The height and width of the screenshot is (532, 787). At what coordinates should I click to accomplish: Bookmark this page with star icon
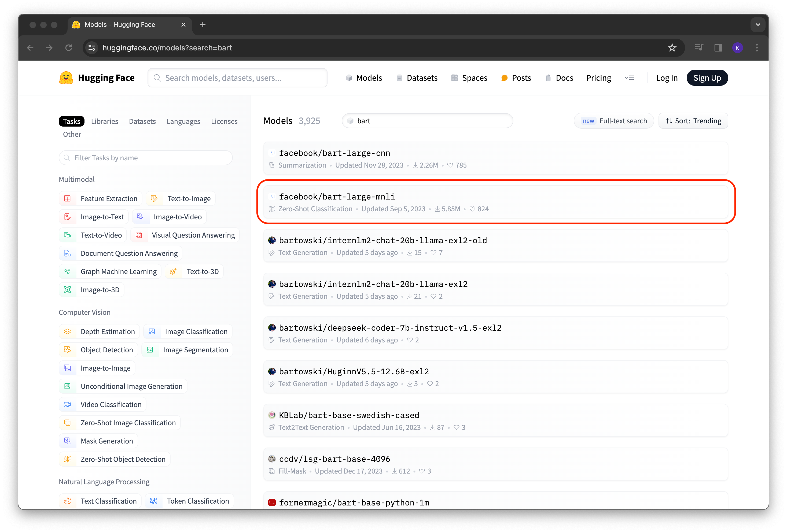coord(672,48)
